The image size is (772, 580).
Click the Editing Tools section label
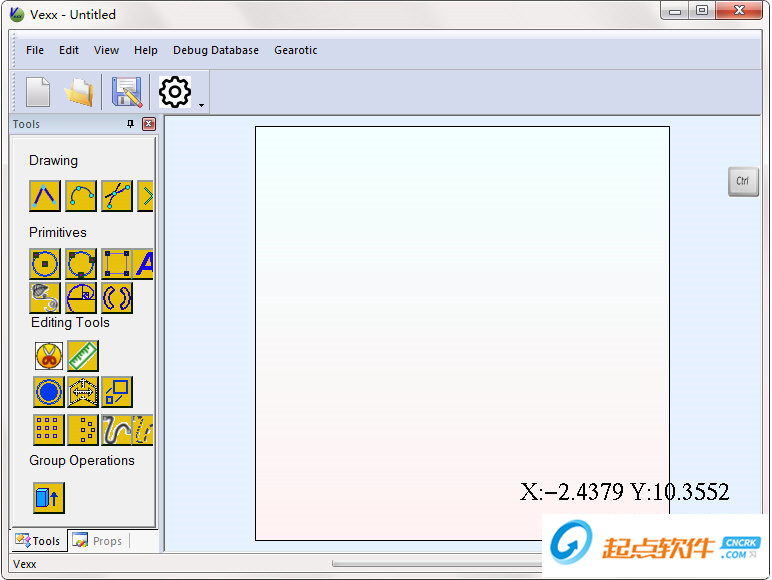point(70,322)
